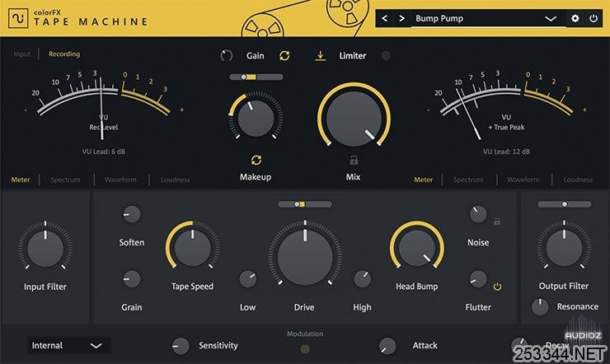The width and height of the screenshot is (610, 364).
Task: Click the Attack knob
Action: point(387,346)
